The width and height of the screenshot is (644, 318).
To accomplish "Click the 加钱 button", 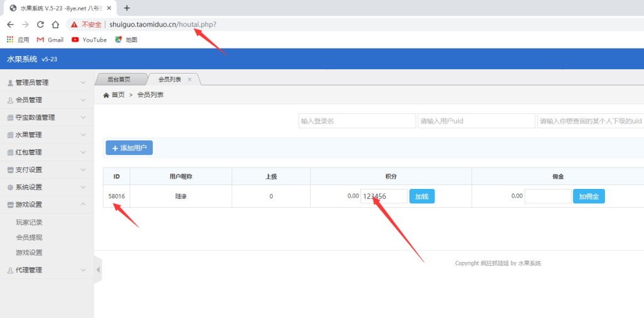I will pos(421,196).
